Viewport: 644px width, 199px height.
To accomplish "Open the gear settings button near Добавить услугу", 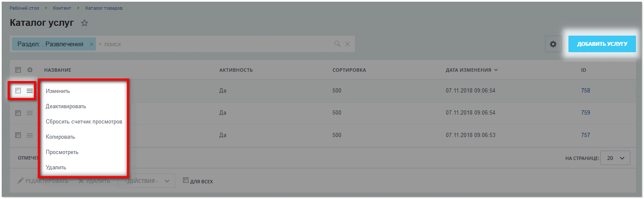I will (553, 44).
